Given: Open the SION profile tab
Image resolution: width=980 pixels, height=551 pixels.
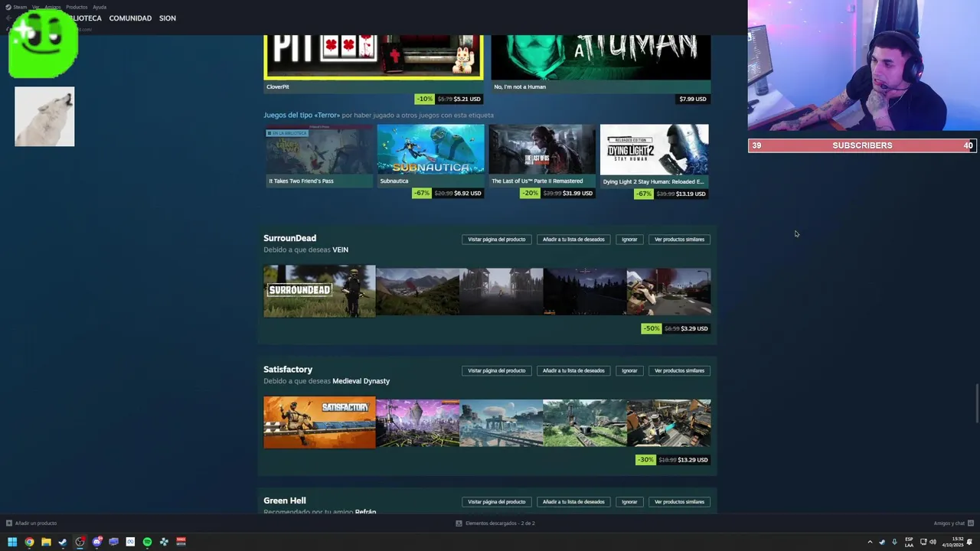Looking at the screenshot, I should point(167,18).
